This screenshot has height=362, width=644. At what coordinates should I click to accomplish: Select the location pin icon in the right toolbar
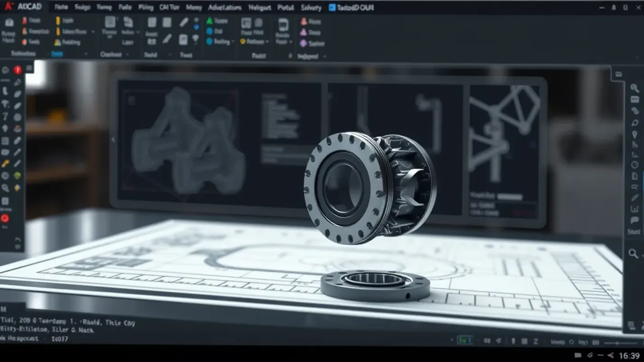coord(635,134)
